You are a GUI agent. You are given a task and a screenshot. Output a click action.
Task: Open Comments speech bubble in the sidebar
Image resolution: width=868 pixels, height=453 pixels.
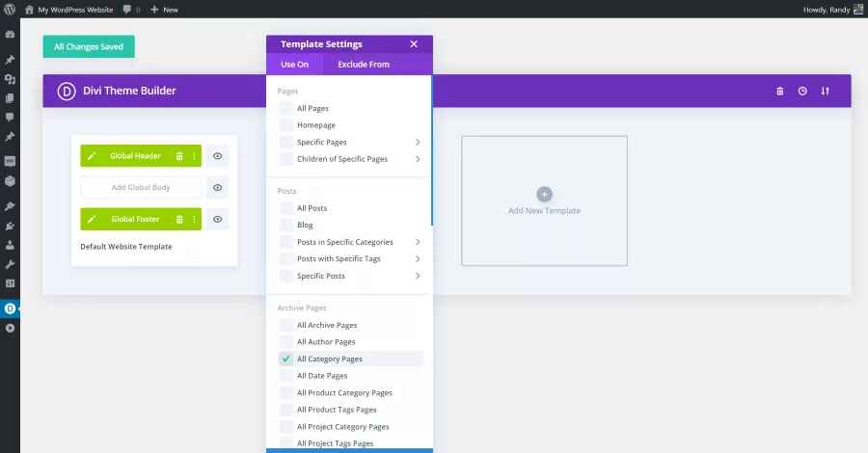click(x=10, y=118)
